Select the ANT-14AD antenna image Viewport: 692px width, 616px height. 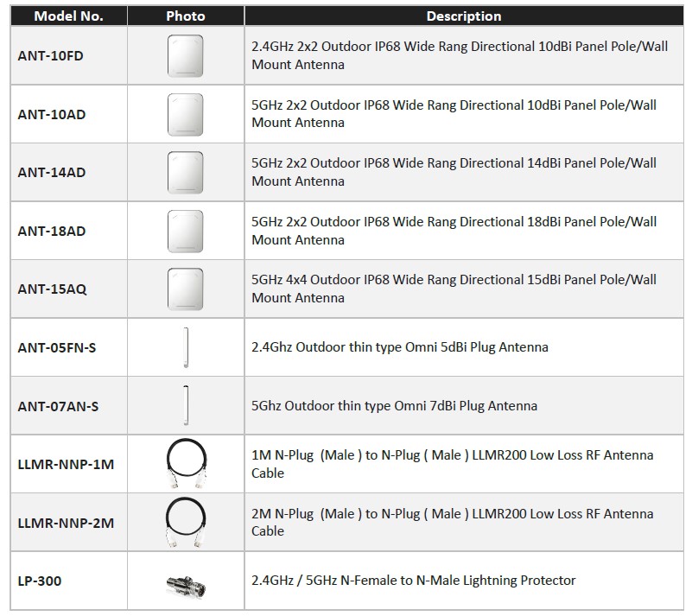coord(186,172)
